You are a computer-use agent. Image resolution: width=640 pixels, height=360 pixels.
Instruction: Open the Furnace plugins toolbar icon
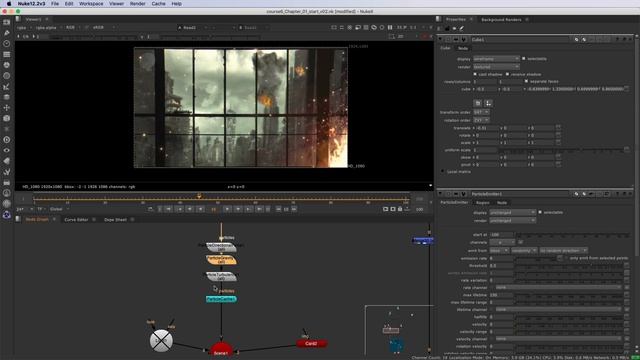(7, 193)
